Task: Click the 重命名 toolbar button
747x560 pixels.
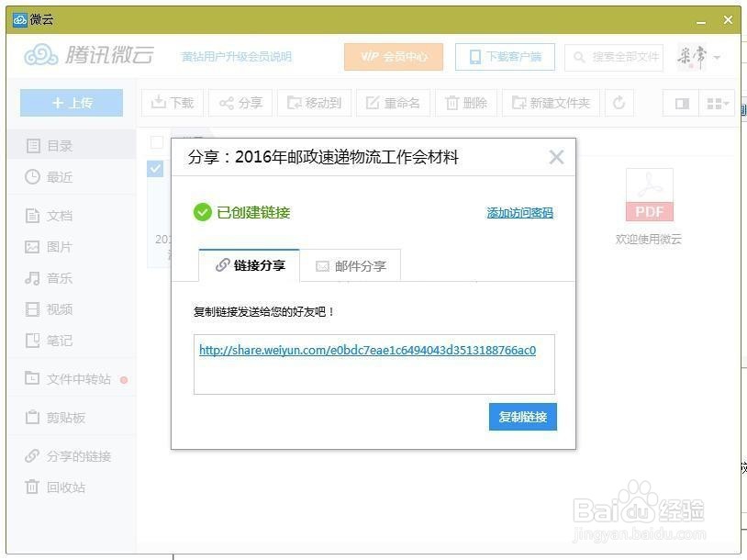Action: [393, 103]
